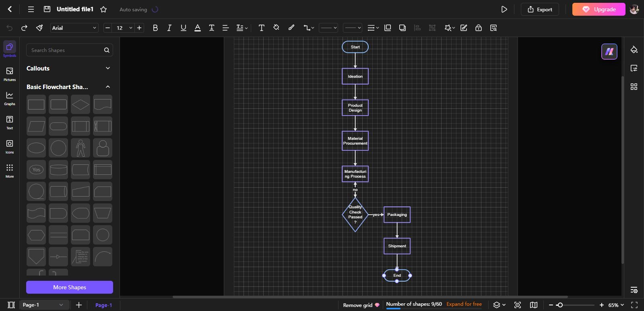Open the apps grid panel icon
Screen dimensions: 644x311
click(x=634, y=87)
